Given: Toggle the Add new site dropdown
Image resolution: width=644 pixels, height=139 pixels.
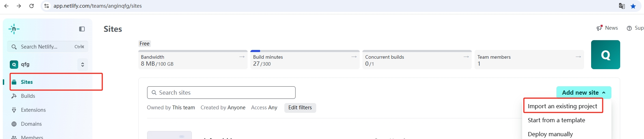Looking at the screenshot, I should [x=584, y=93].
